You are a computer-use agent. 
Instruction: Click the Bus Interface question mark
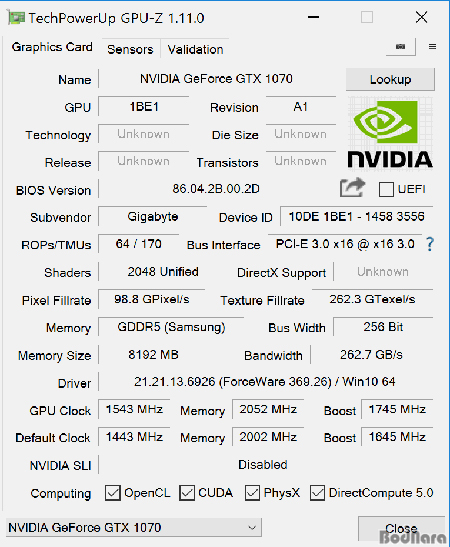[x=430, y=244]
